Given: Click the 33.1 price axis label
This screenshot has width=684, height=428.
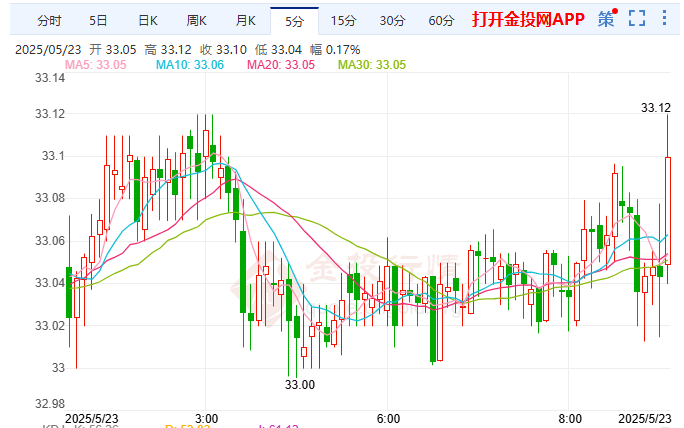Looking at the screenshot, I should point(53,156).
